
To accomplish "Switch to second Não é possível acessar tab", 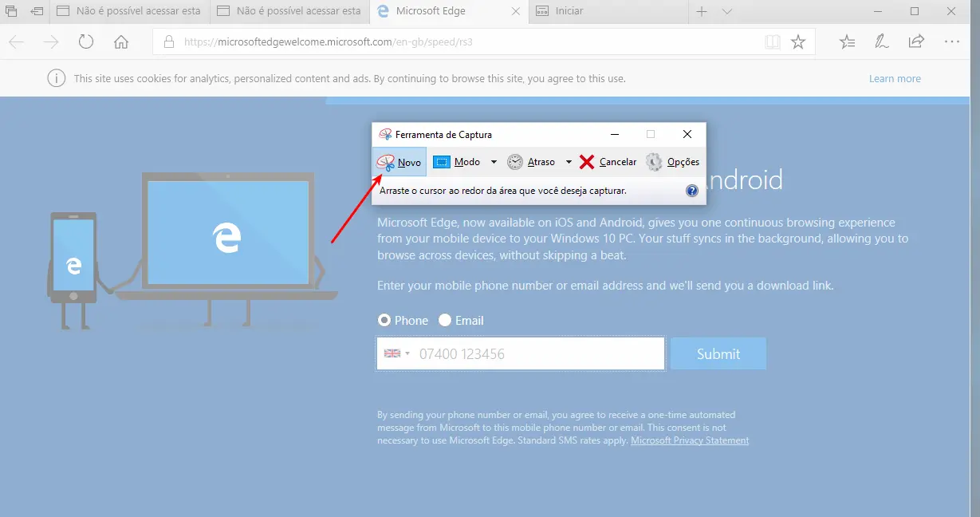I will 290,11.
